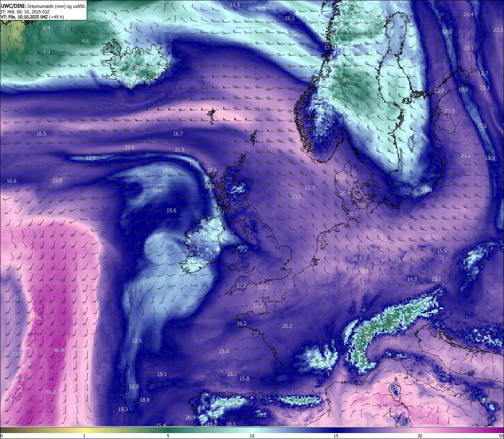The width and height of the screenshot is (504, 439).
Task: Click the 46.7 value label
Action: point(41,318)
